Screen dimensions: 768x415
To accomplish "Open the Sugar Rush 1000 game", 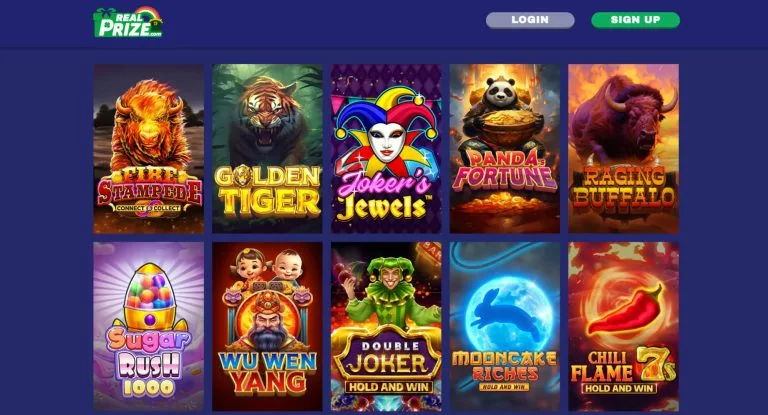I will 148,326.
